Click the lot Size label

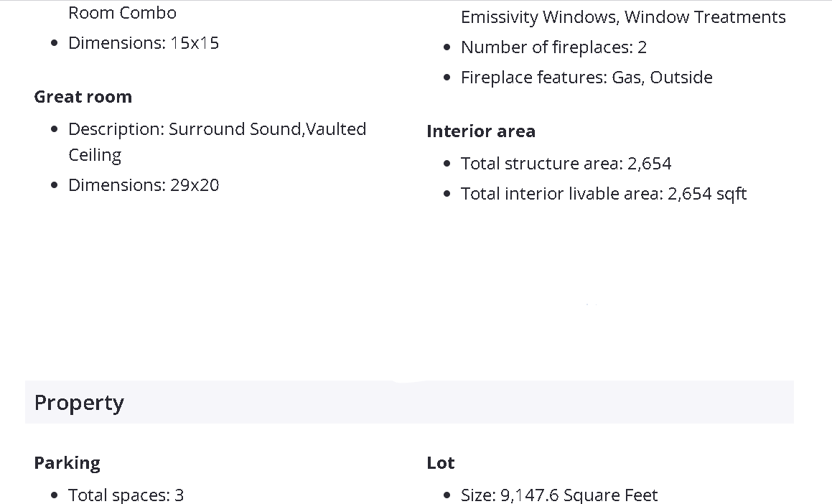coord(477,495)
